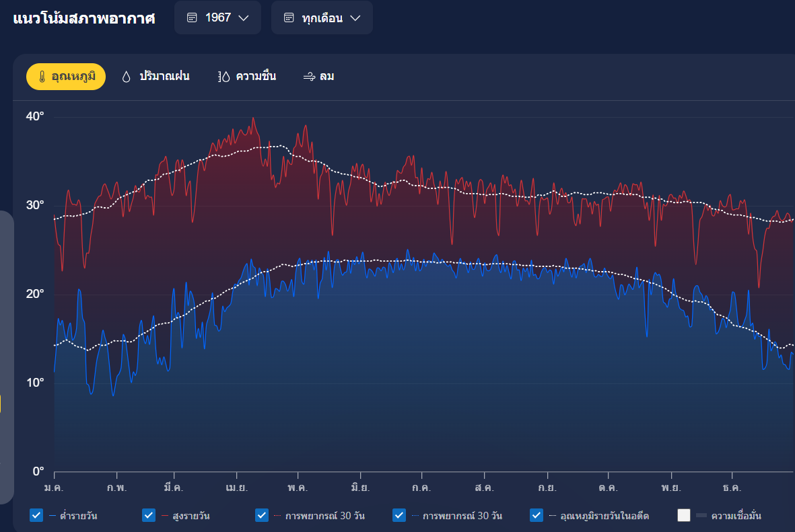Click the ความชื้น tab label
Image resolution: width=795 pixels, height=532 pixels.
click(x=256, y=77)
